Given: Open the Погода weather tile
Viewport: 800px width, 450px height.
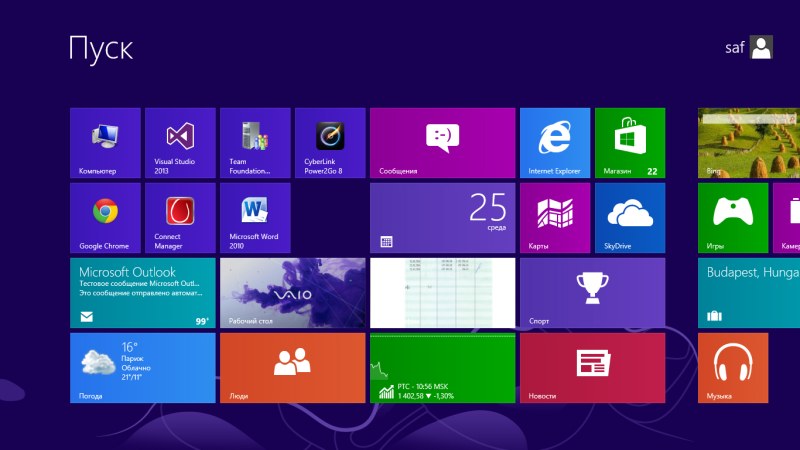Looking at the screenshot, I should (142, 368).
